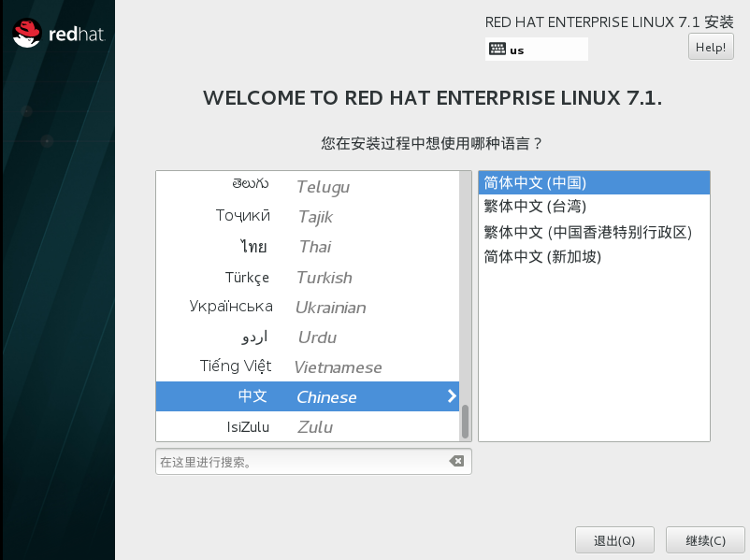The height and width of the screenshot is (560, 750).
Task: Click the Red Hat logo
Action: [58, 35]
